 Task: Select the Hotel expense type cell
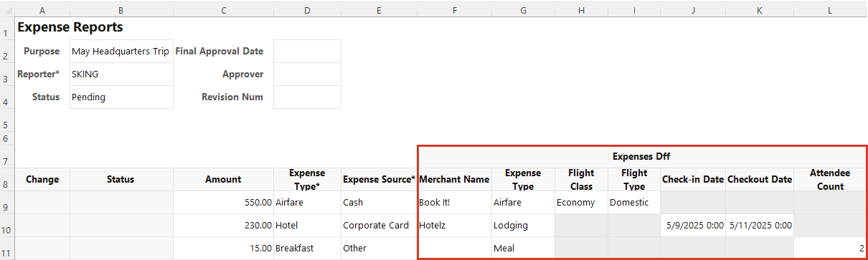tap(307, 226)
